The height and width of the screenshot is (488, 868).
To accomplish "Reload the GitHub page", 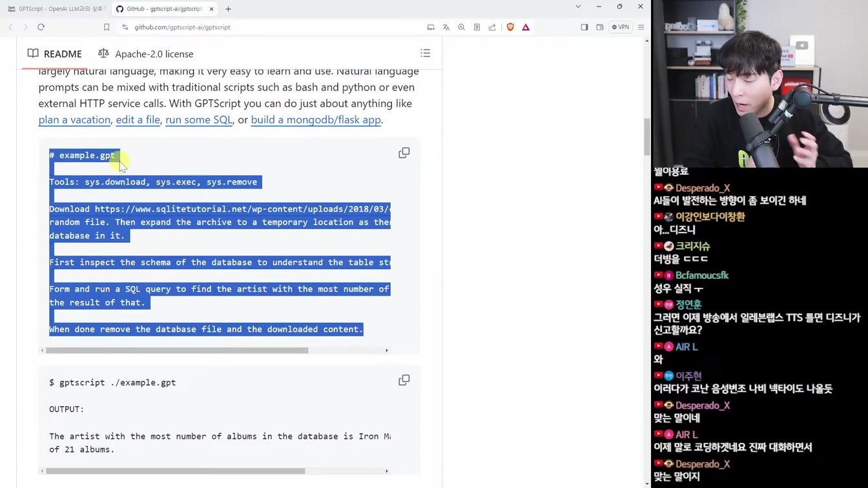I will [41, 27].
